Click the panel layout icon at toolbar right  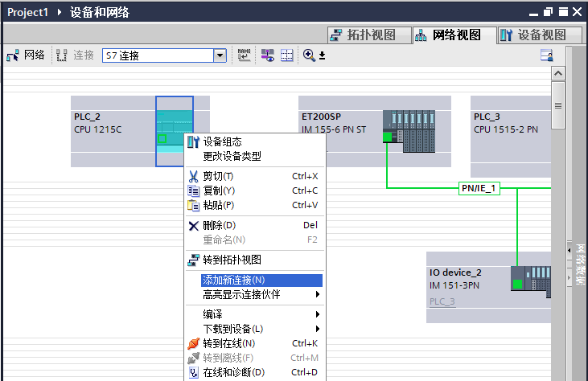[x=546, y=55]
